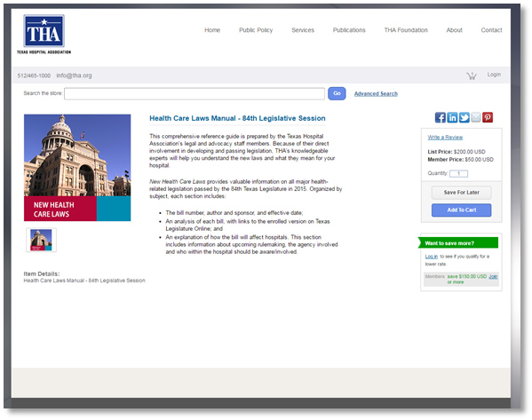Select Publications in navigation
The width and height of the screenshot is (532, 420).
(349, 30)
